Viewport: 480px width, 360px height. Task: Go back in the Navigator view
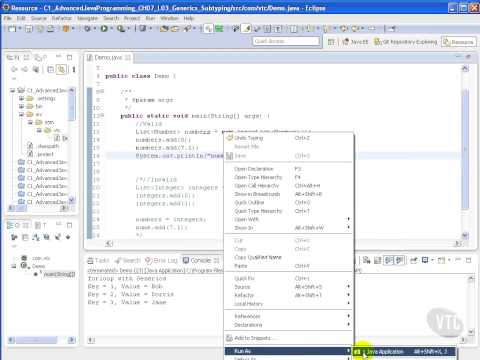(14, 69)
